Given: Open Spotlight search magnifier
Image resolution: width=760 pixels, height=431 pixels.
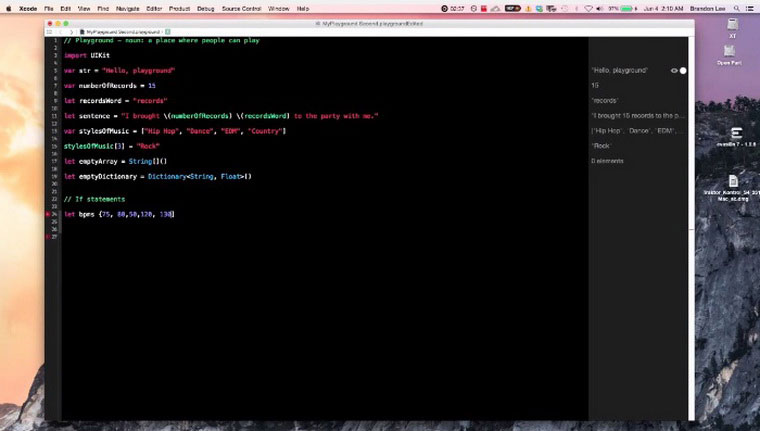Looking at the screenshot, I should pos(737,9).
